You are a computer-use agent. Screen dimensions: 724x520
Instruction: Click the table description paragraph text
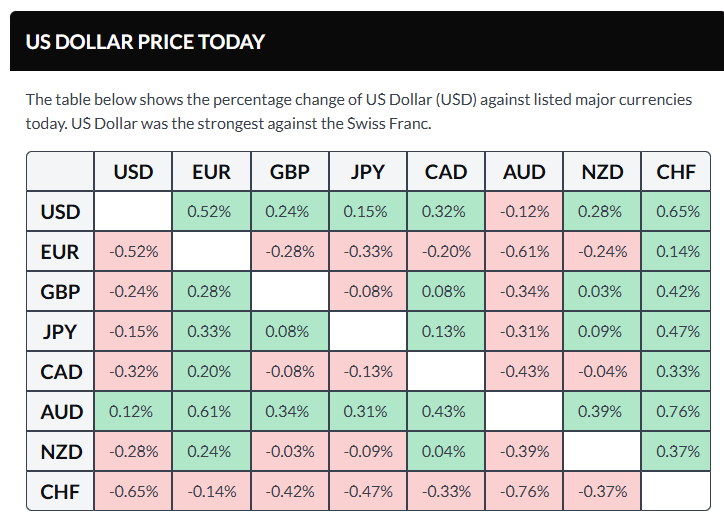coord(360,111)
